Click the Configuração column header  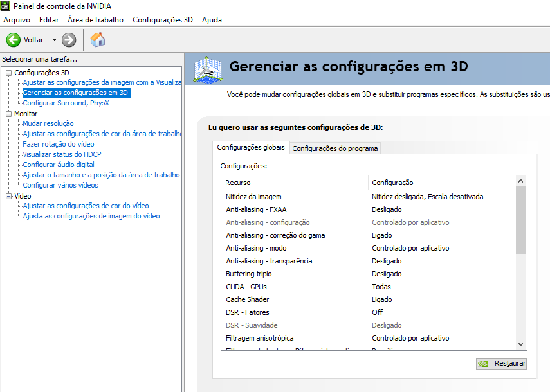[442, 183]
